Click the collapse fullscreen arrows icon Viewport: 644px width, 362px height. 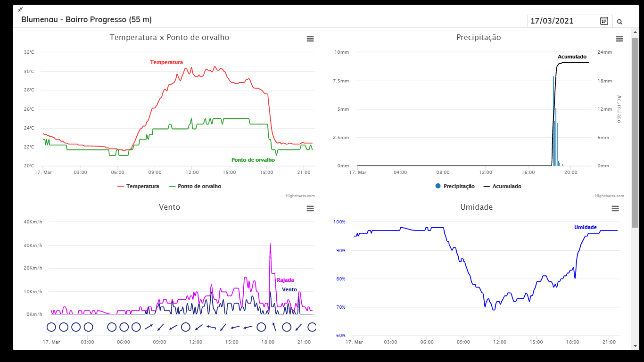point(20,9)
